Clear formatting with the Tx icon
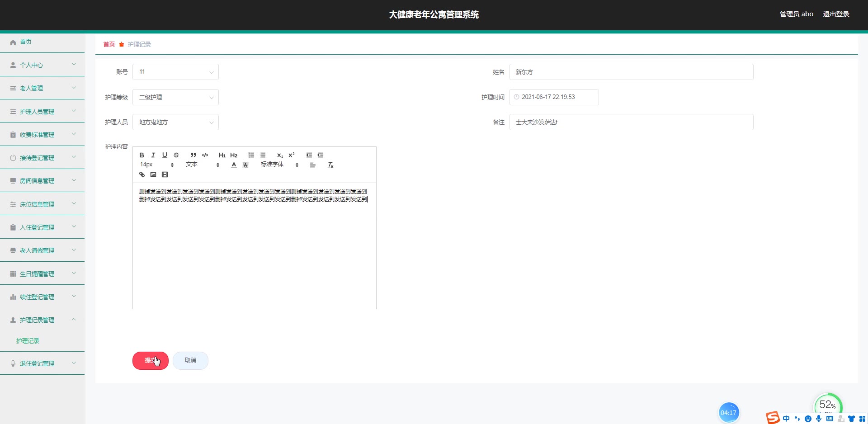Screen dimensions: 868x424 (330, 165)
